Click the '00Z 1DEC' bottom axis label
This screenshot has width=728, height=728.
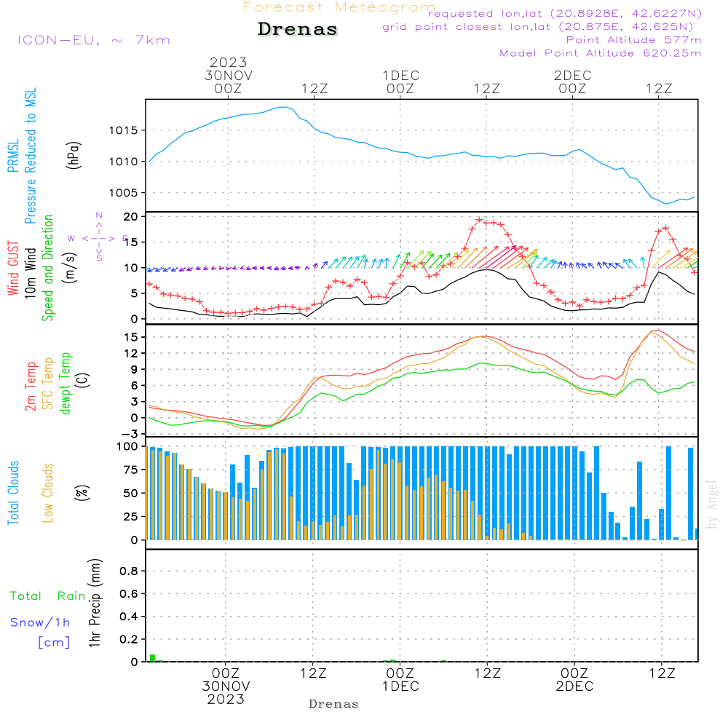[400, 680]
